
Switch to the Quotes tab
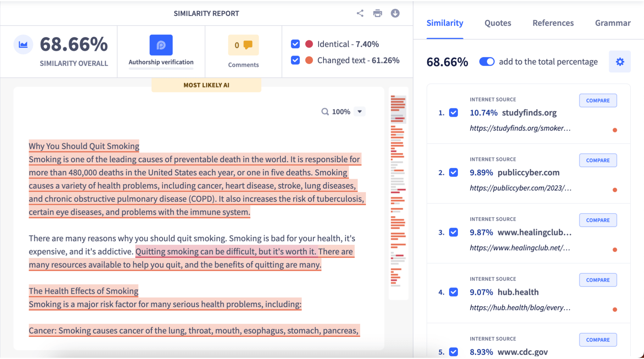(497, 23)
